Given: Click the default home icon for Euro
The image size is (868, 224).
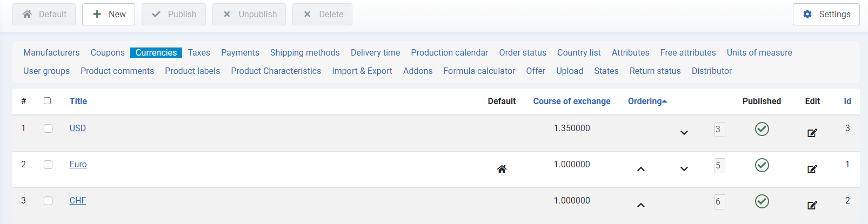Looking at the screenshot, I should click(x=502, y=169).
